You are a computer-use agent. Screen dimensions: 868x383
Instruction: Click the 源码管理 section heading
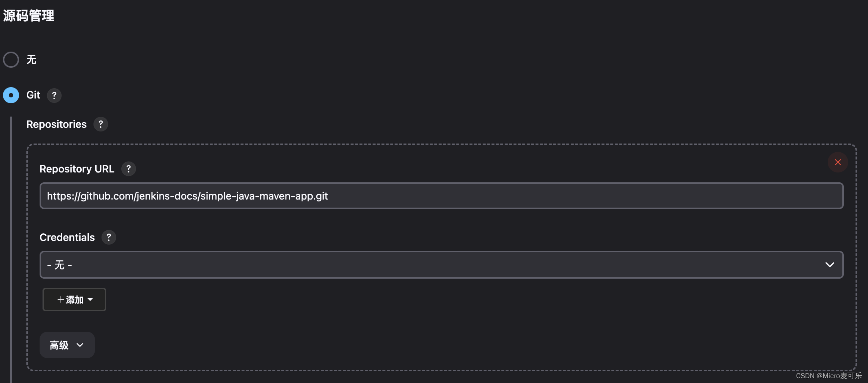29,16
